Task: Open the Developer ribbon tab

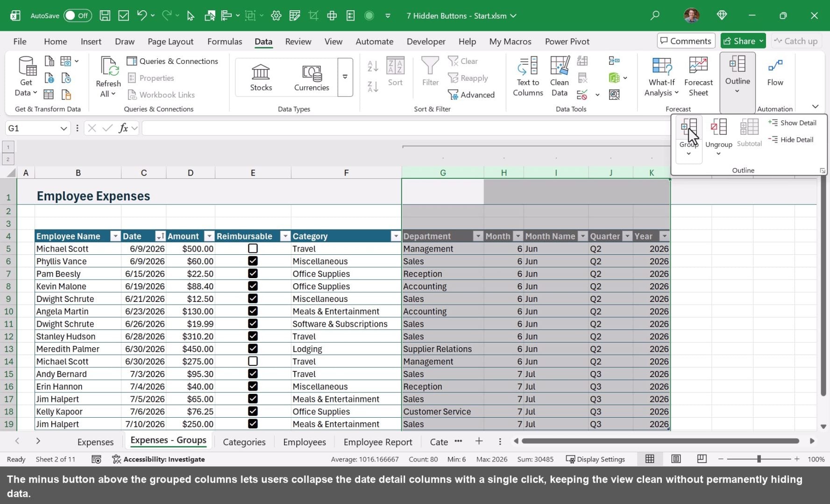Action: (x=426, y=42)
